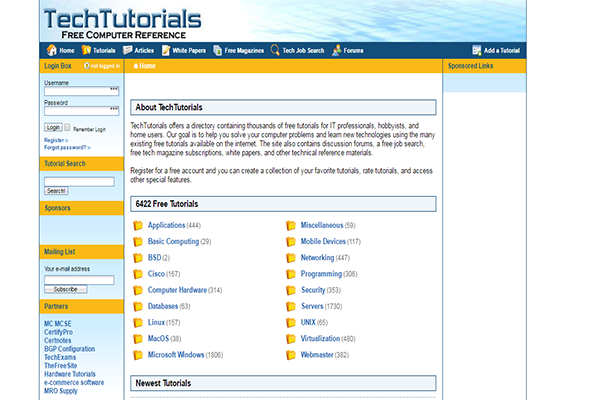Click the Tech Job Search magnifier icon

(275, 50)
